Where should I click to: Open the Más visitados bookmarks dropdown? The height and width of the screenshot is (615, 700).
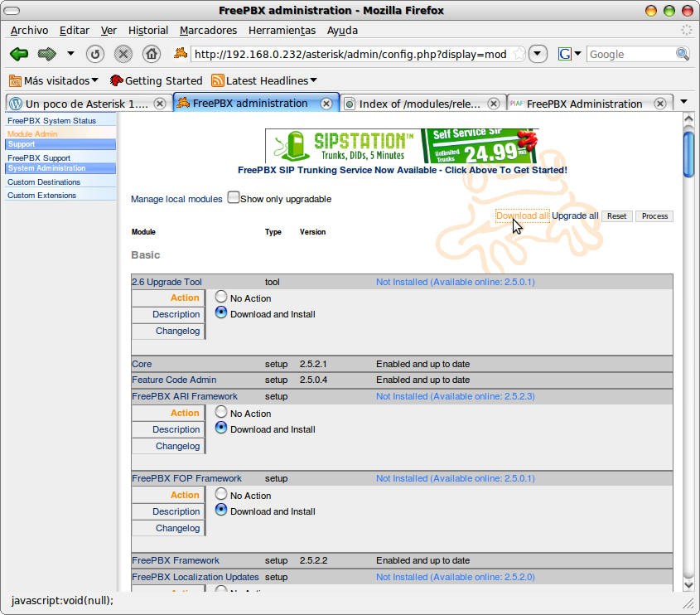pos(54,80)
